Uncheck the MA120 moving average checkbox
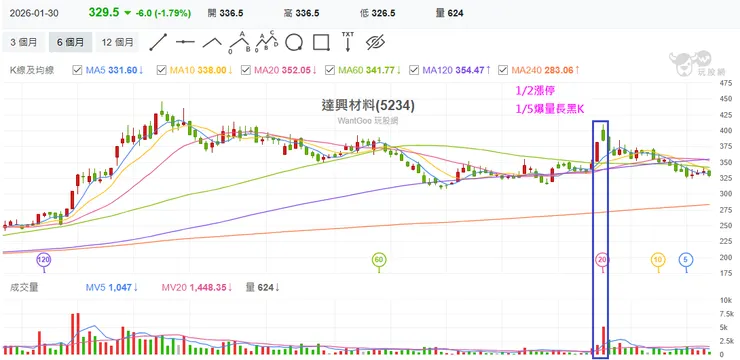The width and height of the screenshot is (740, 360). coord(414,70)
